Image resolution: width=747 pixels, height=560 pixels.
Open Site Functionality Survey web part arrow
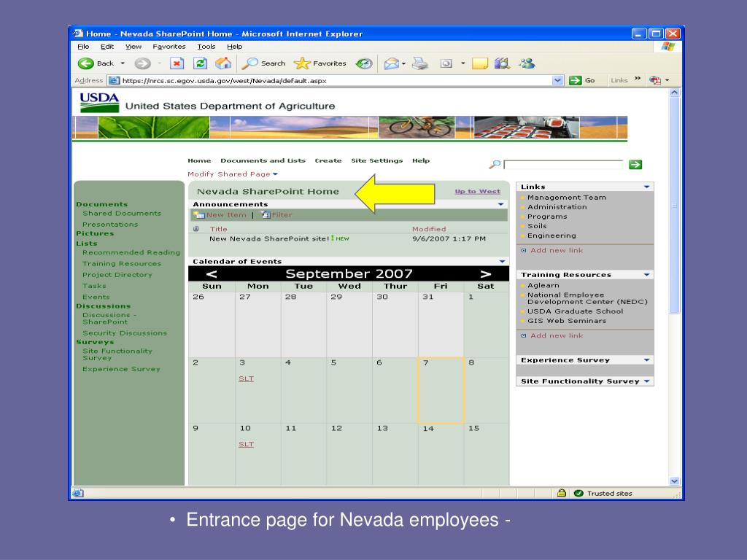pos(646,381)
